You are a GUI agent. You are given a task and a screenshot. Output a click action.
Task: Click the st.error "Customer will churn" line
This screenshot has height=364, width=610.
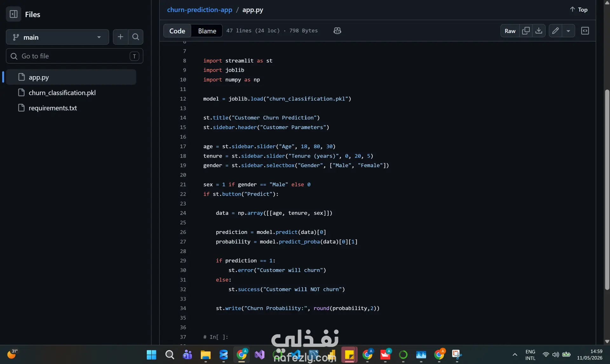[x=277, y=270]
